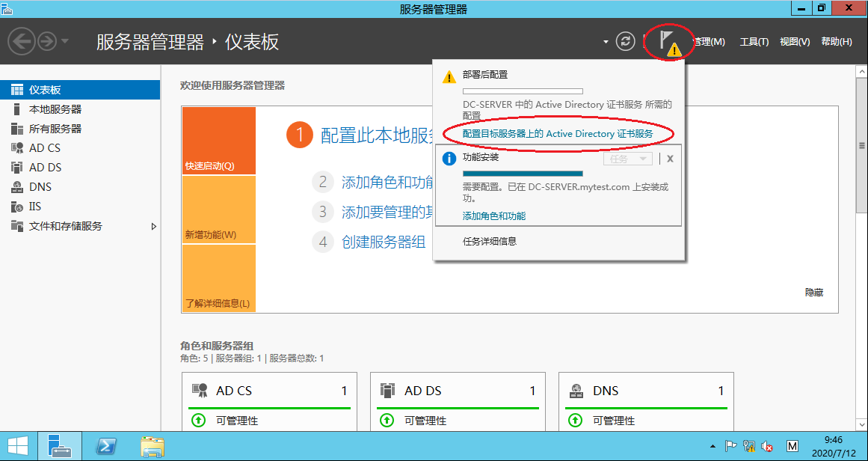The image size is (868, 461).
Task: Open the 视图(V) menu
Action: tap(795, 42)
